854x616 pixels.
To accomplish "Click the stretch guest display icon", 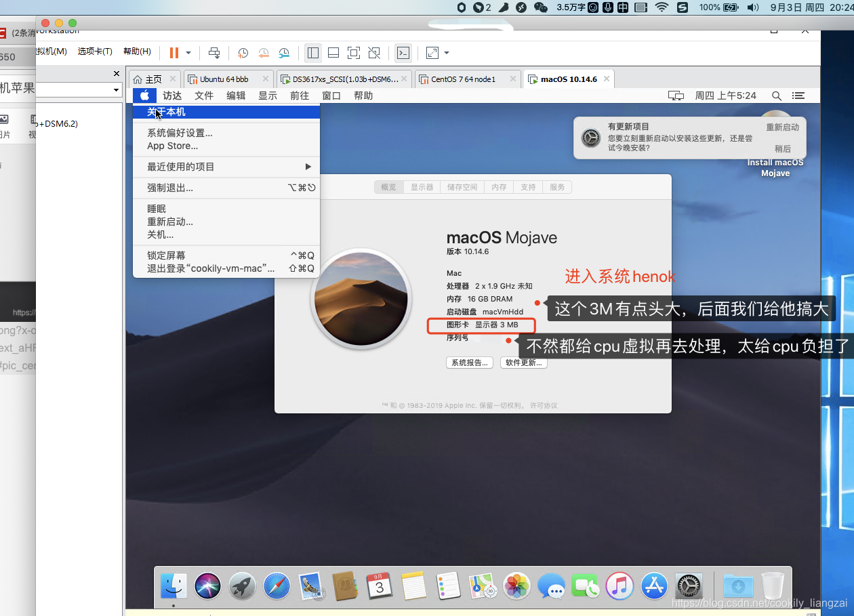I will pyautogui.click(x=432, y=52).
